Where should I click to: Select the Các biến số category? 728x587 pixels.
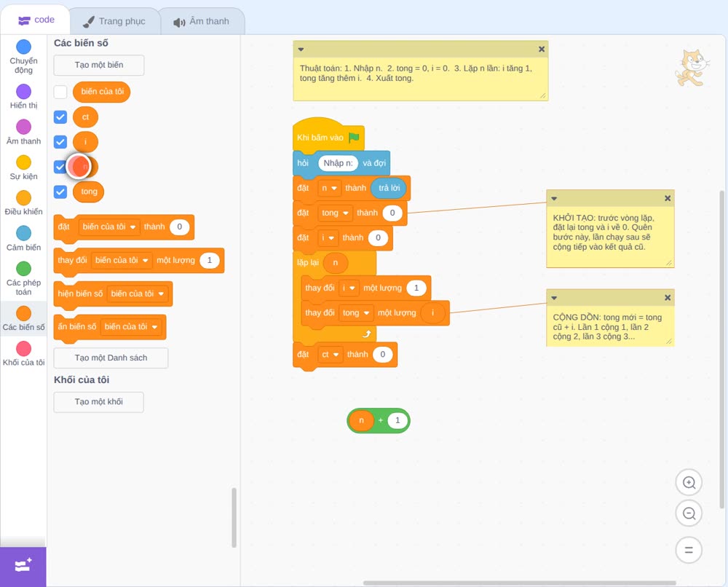click(x=23, y=318)
